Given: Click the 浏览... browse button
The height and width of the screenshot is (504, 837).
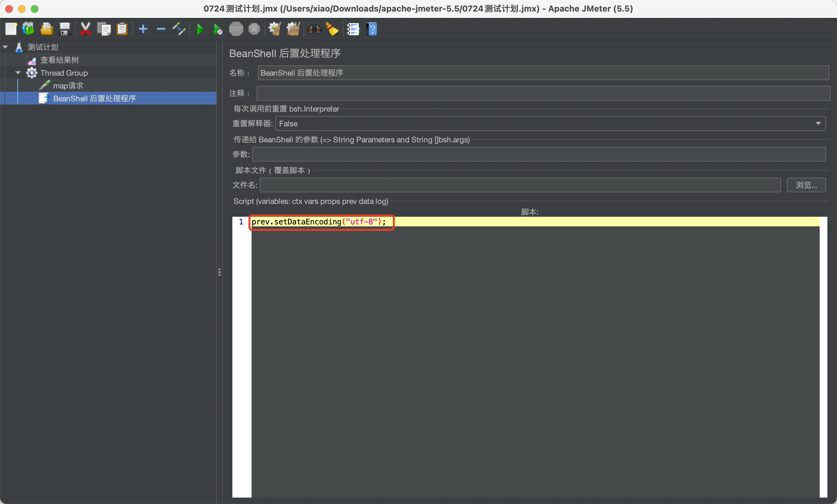Looking at the screenshot, I should click(x=806, y=185).
